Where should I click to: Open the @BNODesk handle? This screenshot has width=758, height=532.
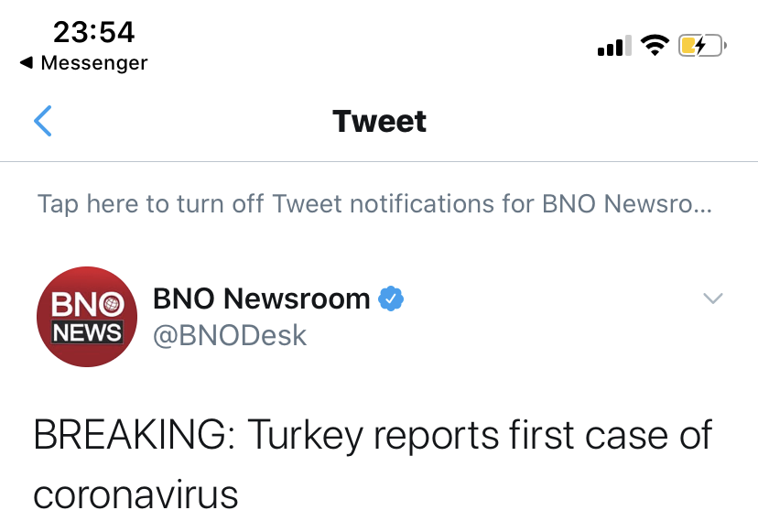point(230,335)
